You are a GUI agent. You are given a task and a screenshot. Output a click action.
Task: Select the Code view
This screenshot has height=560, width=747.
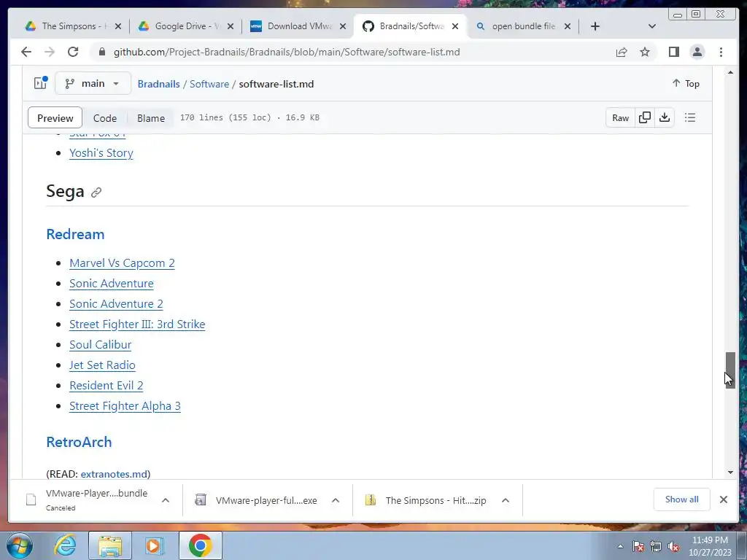tap(105, 117)
